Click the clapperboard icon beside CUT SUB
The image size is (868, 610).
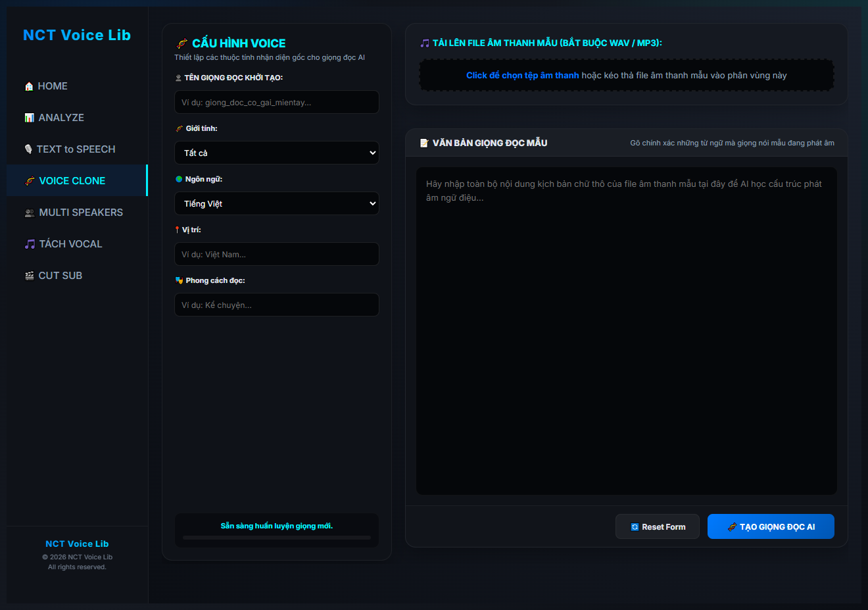[x=30, y=276]
